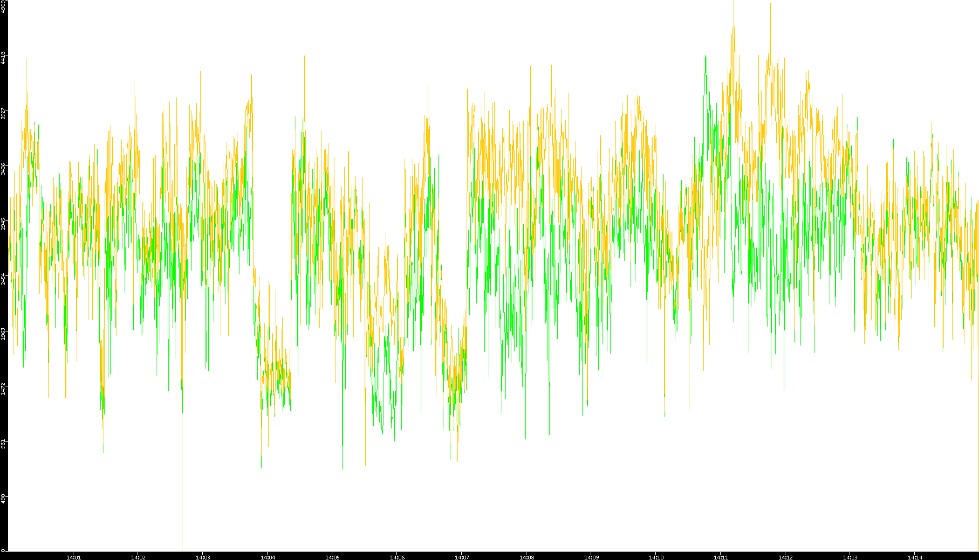979x560 pixels.
Task: Click the 4909 value axis label
Action: [3, 6]
